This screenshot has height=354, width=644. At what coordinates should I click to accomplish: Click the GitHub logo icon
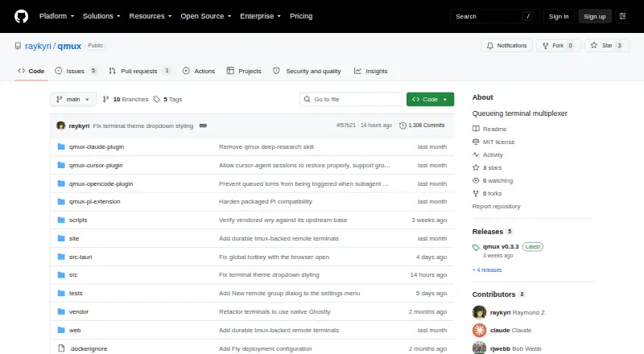22,16
